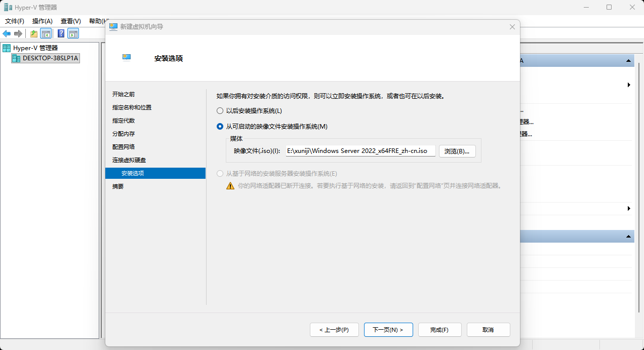Go to the 配置网络 wizard step
The height and width of the screenshot is (350, 644).
point(124,147)
